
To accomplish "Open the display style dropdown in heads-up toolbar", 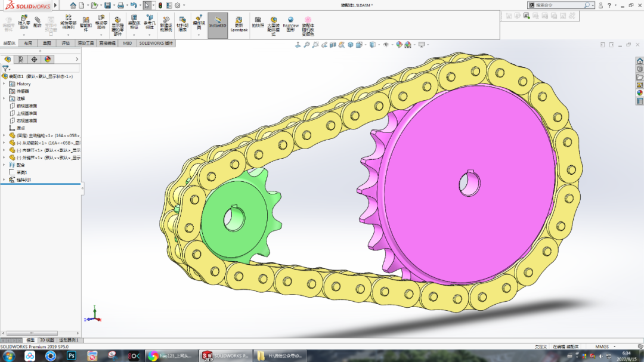I will 378,44.
